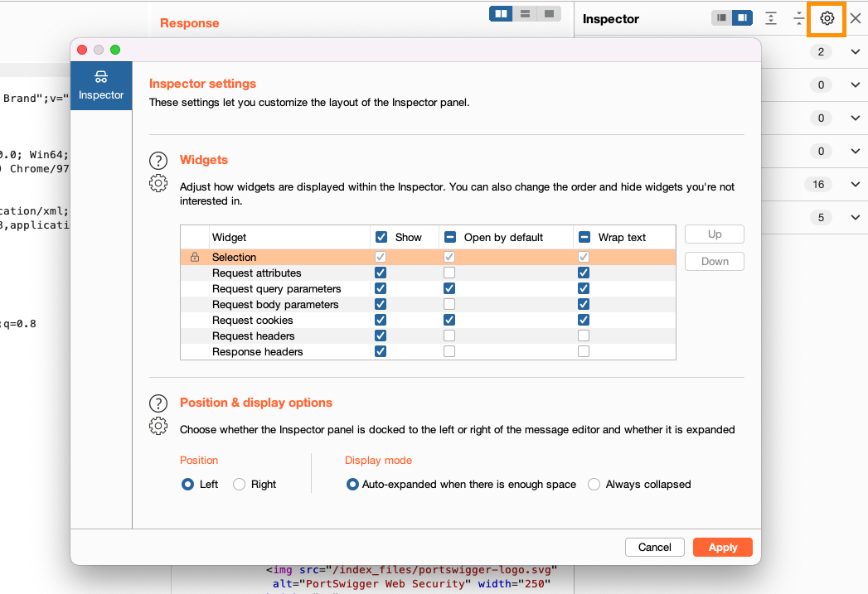Choose Auto-expanded display mode
Viewport: 868px width, 594px height.
(352, 485)
